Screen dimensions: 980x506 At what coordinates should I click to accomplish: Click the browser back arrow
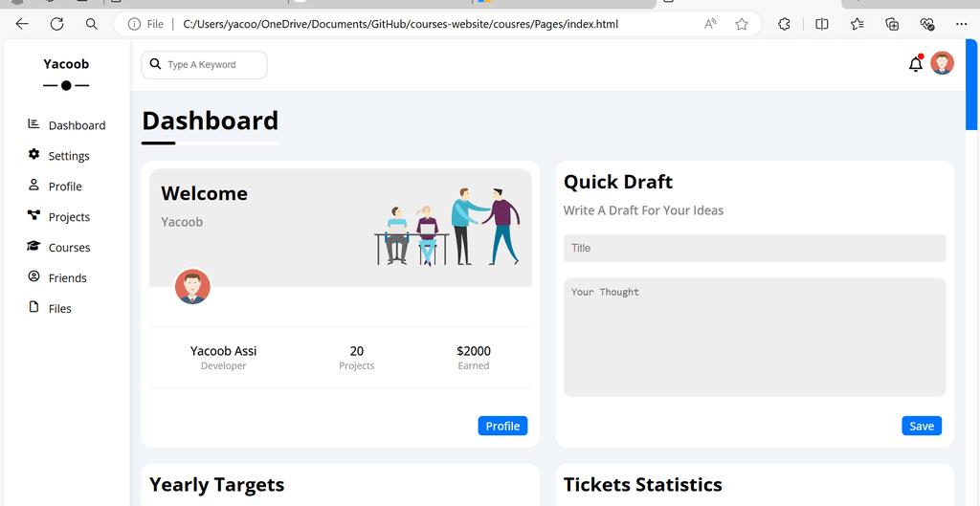tap(22, 24)
